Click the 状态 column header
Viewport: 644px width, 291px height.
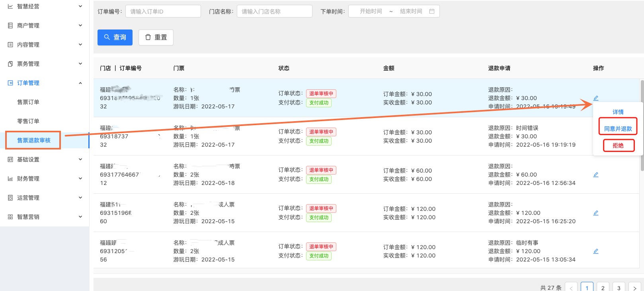284,68
